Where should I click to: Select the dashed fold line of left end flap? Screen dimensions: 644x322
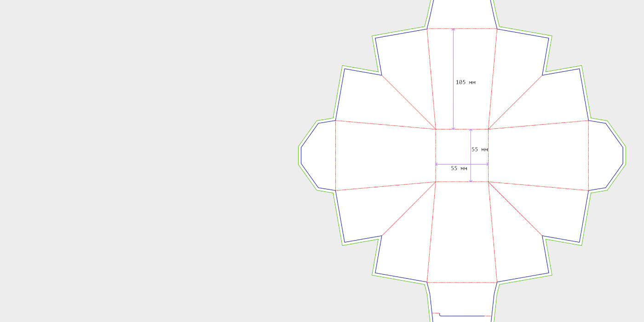tap(336, 155)
